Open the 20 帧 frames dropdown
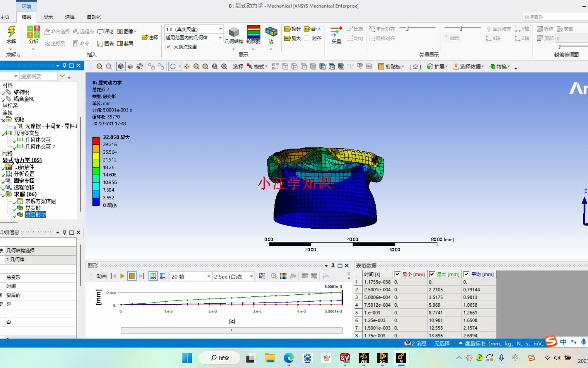 [191, 276]
